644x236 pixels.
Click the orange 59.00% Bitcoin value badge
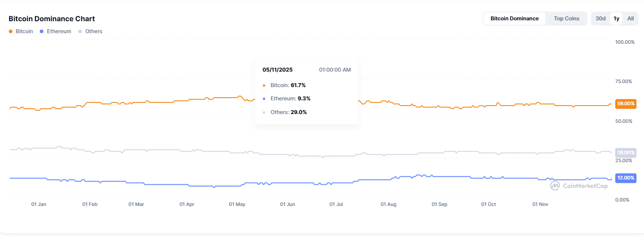pyautogui.click(x=625, y=103)
